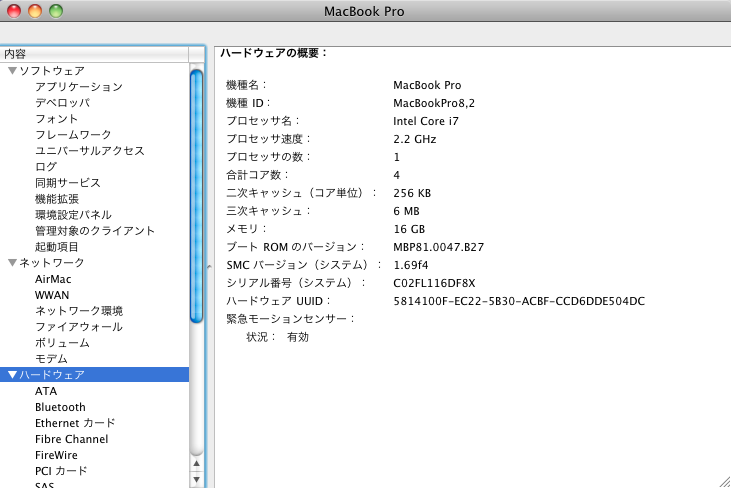731x488 pixels.
Task: Click the sidebar scrollbar thumb
Action: tap(197, 196)
